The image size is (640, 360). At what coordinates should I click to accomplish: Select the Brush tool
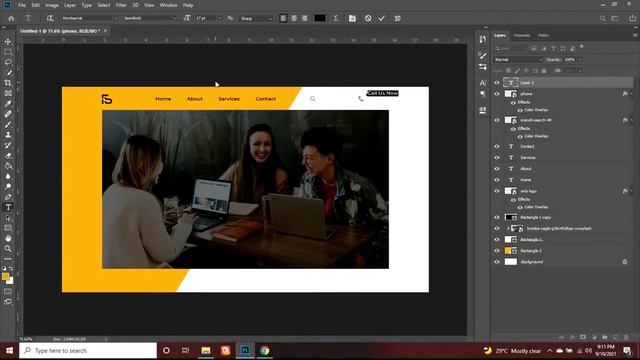point(8,124)
